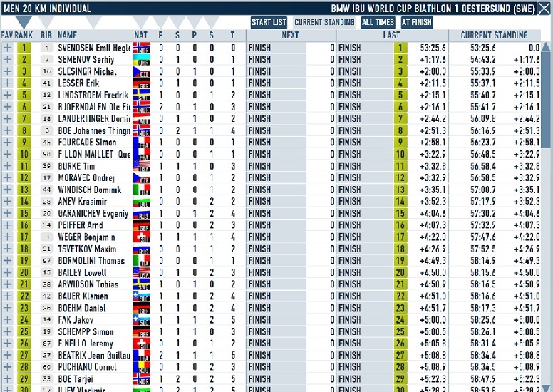
Task: Click the NEXT column header
Action: 291,36
